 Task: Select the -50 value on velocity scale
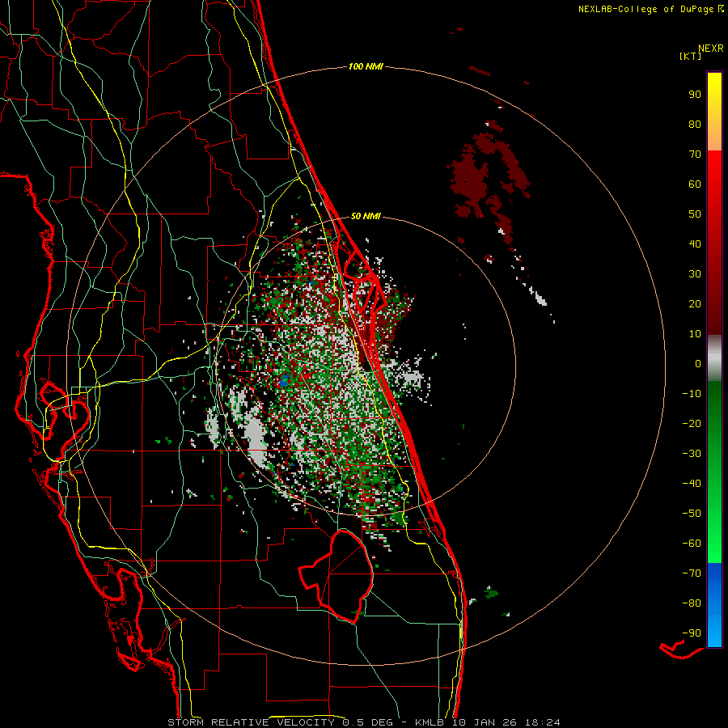point(692,514)
